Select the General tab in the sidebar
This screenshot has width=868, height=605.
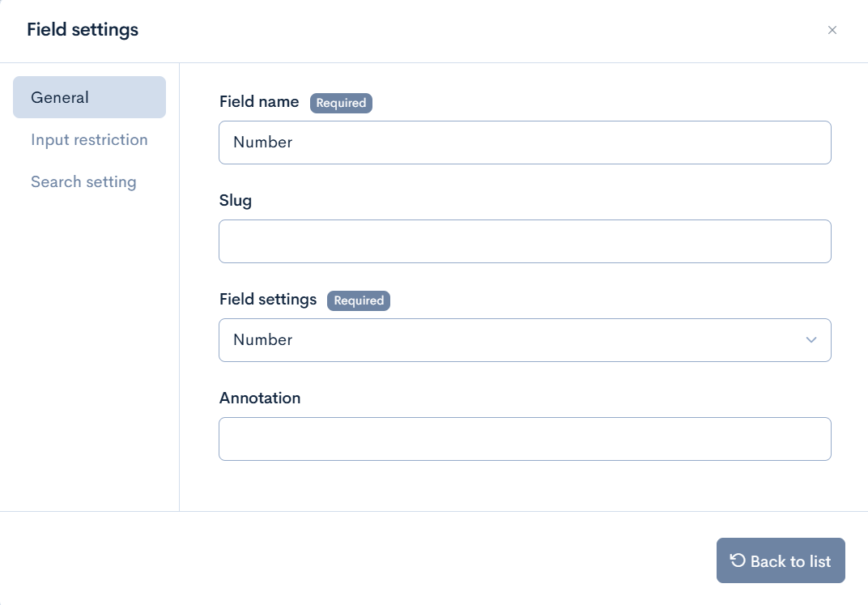(59, 97)
